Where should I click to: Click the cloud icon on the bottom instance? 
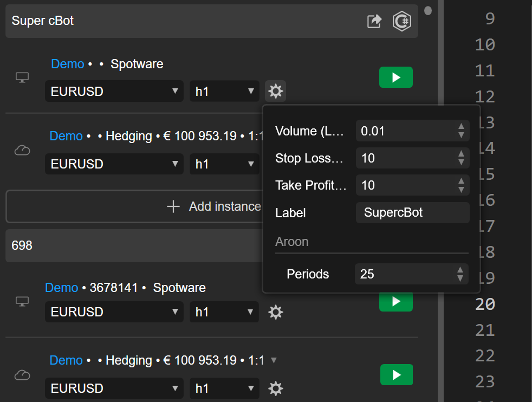[22, 375]
